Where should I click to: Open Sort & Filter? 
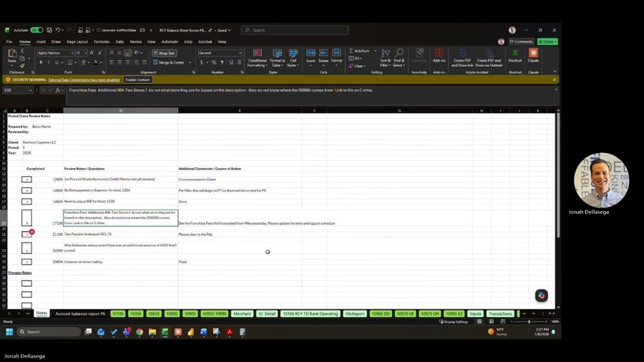(x=385, y=58)
